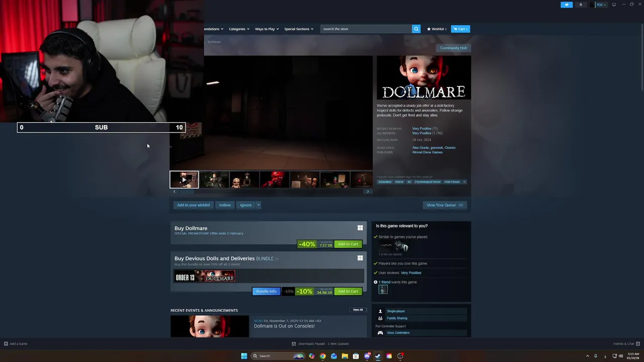Open the Alex Grade developer link
The image size is (644, 362).
pyautogui.click(x=421, y=148)
